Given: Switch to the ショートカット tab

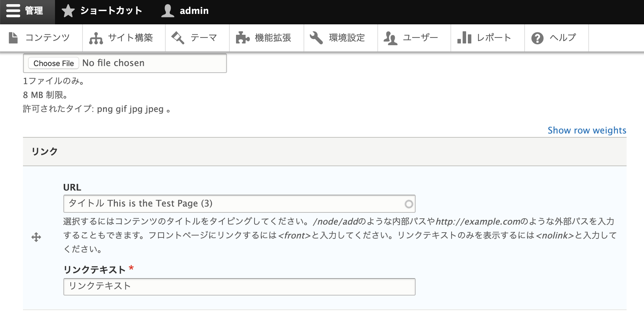Looking at the screenshot, I should [111, 10].
